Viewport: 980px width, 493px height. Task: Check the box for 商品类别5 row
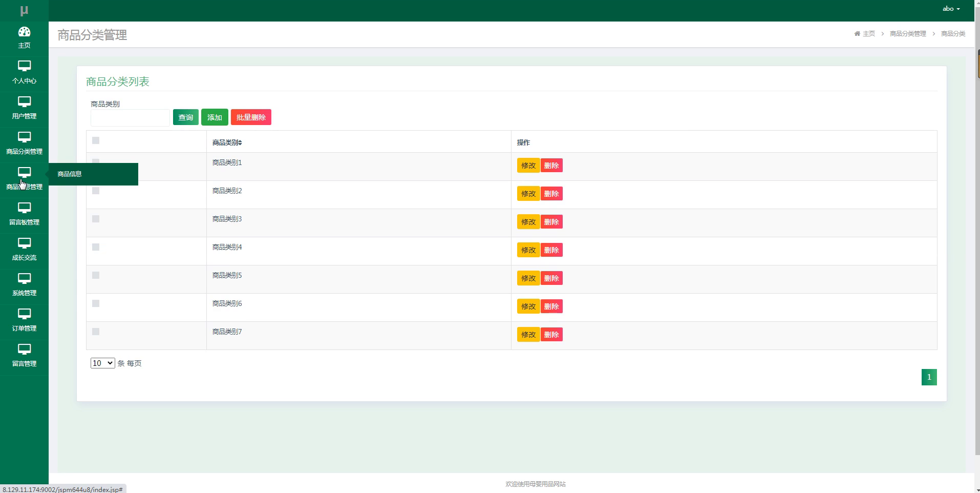point(96,275)
